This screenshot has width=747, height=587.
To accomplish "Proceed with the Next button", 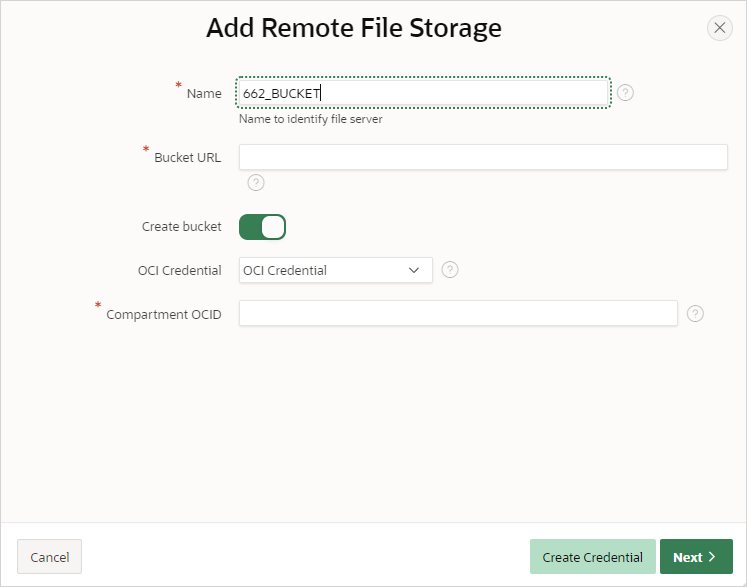I will coord(696,557).
